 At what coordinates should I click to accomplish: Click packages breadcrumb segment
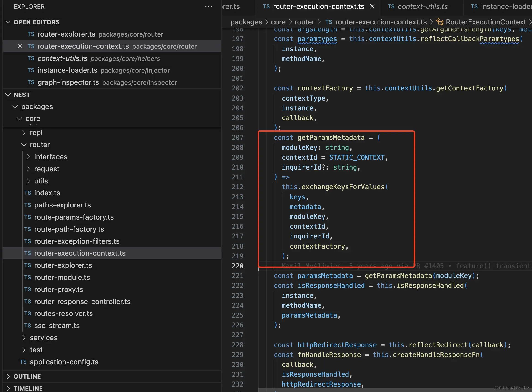pos(246,22)
